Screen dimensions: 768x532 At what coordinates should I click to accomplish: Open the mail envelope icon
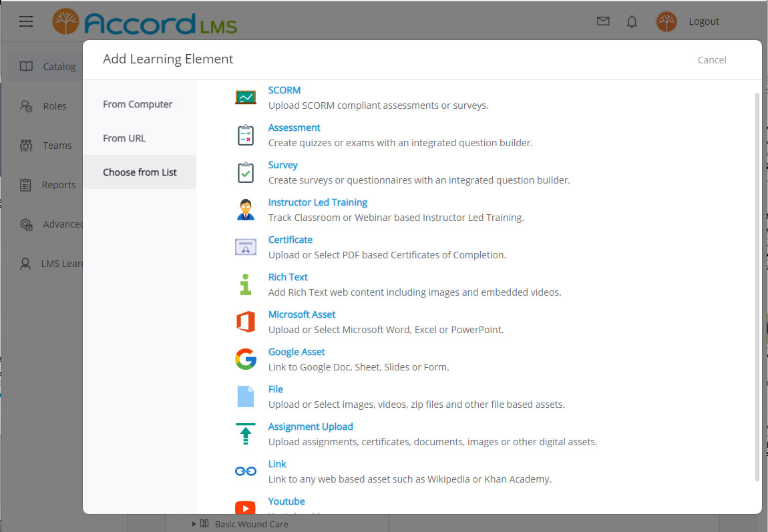tap(603, 21)
